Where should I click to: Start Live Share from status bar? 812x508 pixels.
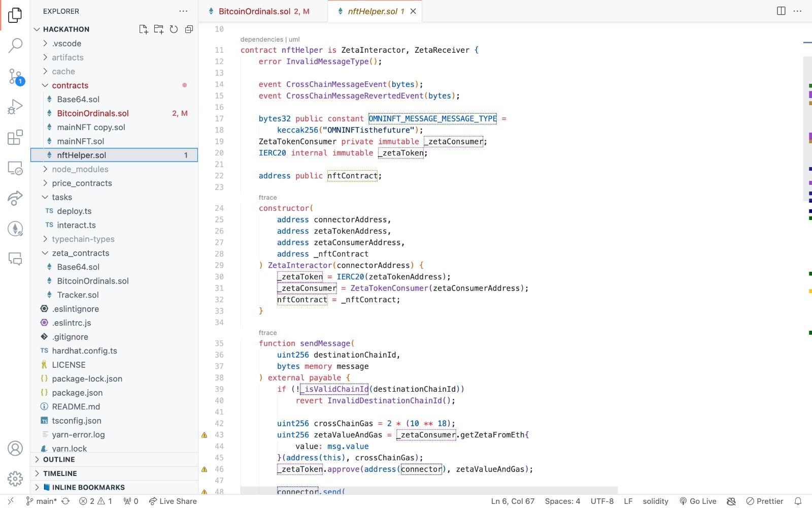click(x=173, y=501)
